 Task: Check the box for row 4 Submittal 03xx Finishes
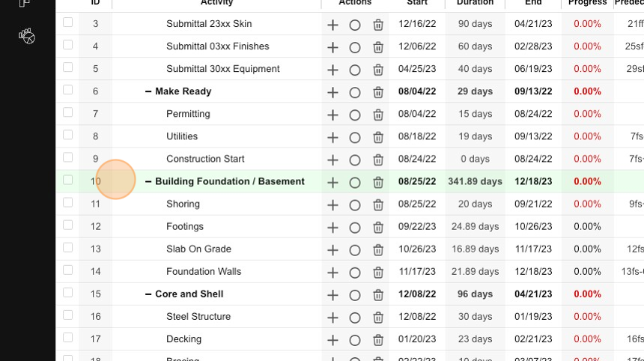(67, 45)
